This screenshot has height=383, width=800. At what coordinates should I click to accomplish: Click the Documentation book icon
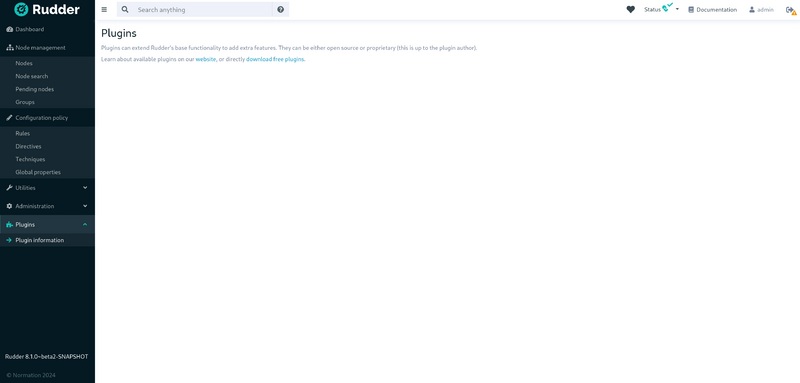(x=691, y=10)
